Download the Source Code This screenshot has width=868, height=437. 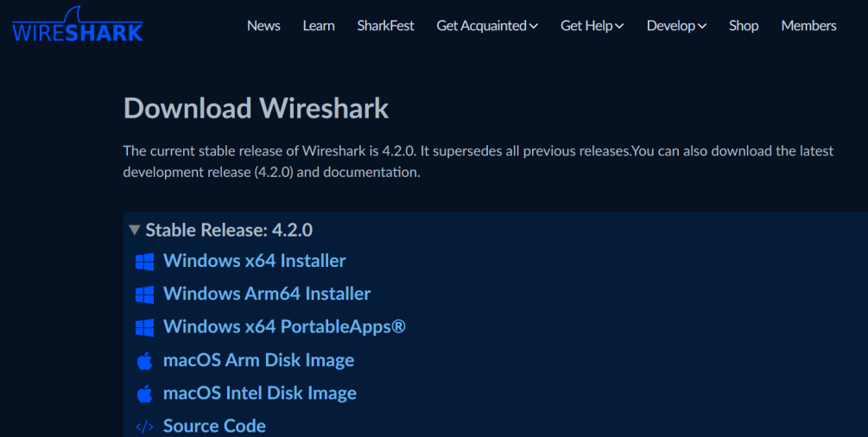click(214, 426)
